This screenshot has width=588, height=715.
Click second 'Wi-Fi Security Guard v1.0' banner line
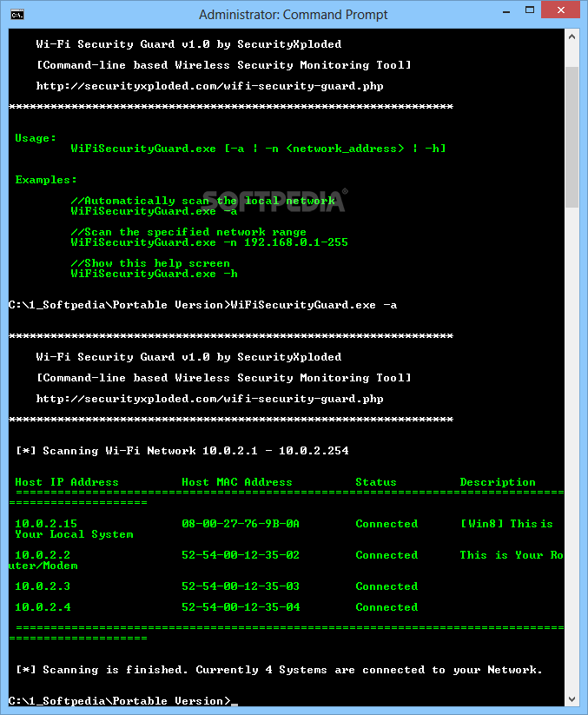click(x=188, y=356)
